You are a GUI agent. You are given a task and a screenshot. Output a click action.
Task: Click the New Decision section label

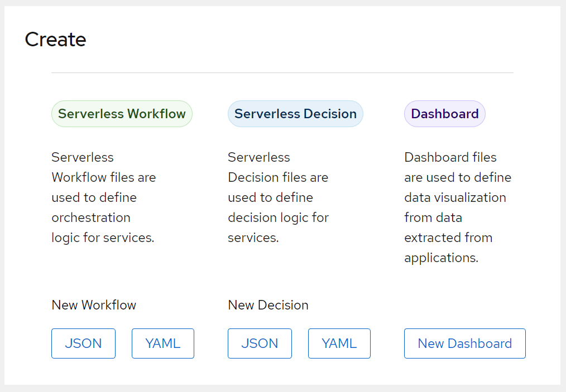[268, 305]
